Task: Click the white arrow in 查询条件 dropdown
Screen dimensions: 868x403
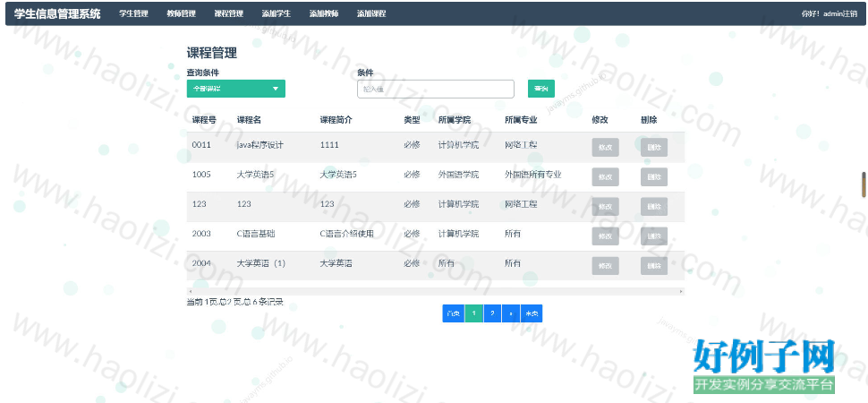Action: (x=276, y=89)
